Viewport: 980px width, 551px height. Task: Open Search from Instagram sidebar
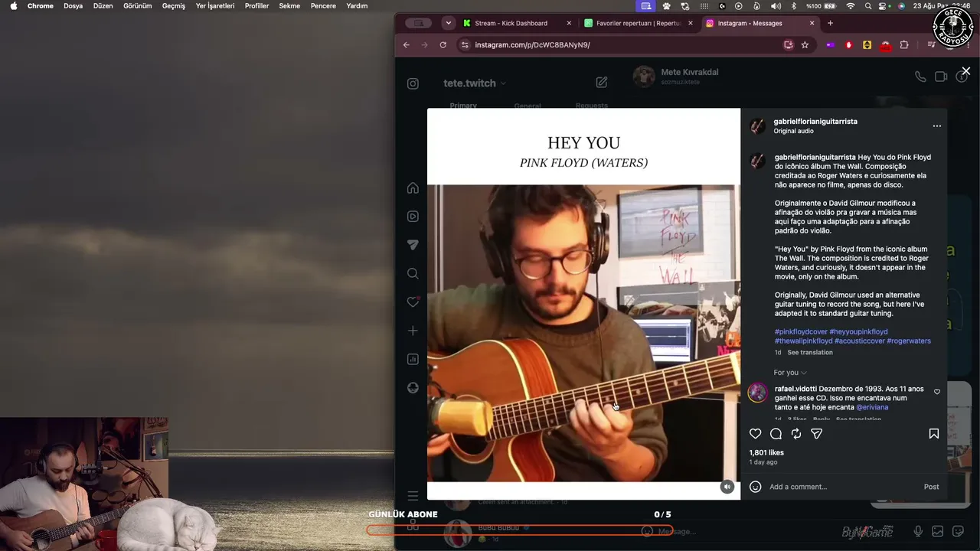[413, 274]
